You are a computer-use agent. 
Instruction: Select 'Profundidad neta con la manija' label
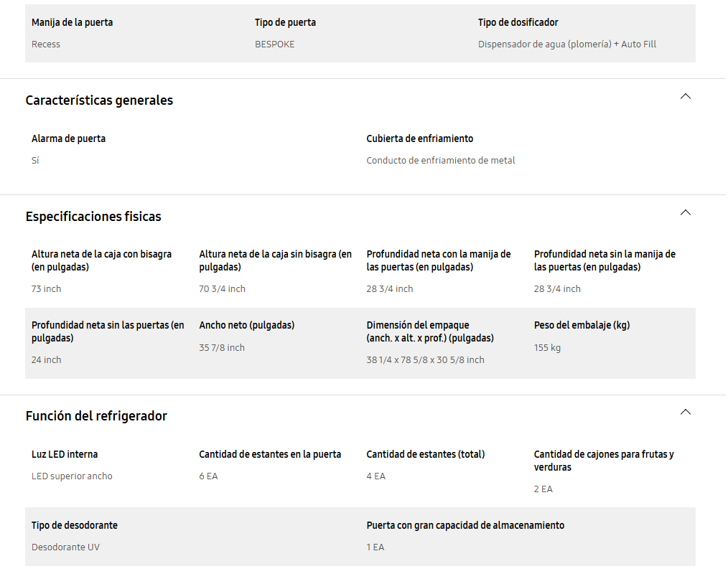438,260
